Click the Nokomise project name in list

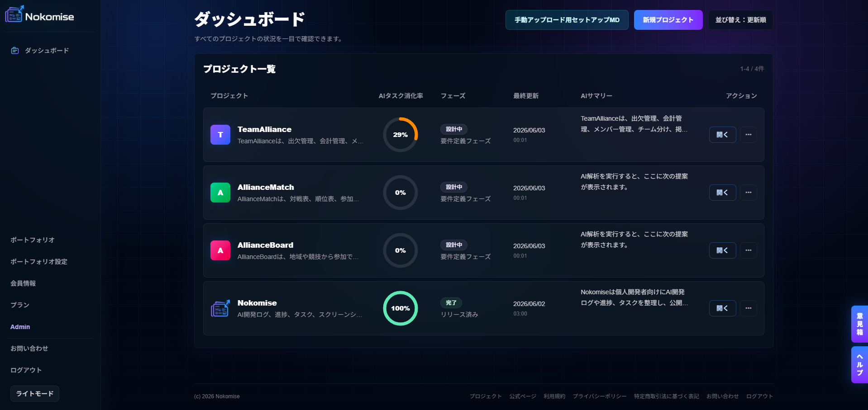[x=257, y=303]
